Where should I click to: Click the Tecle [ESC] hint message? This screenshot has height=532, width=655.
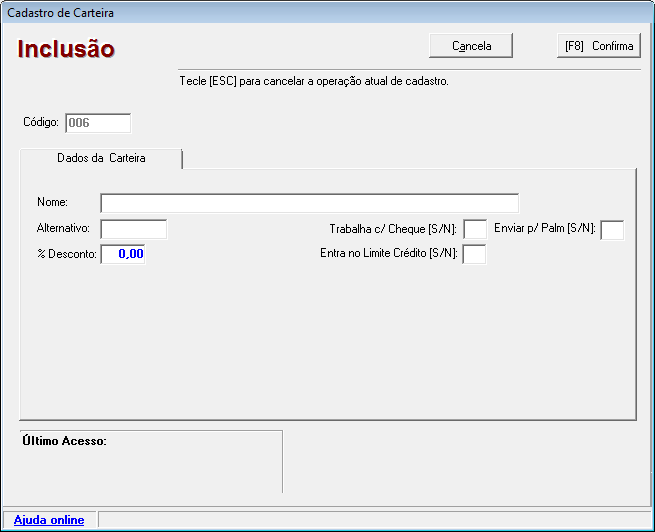pos(313,81)
